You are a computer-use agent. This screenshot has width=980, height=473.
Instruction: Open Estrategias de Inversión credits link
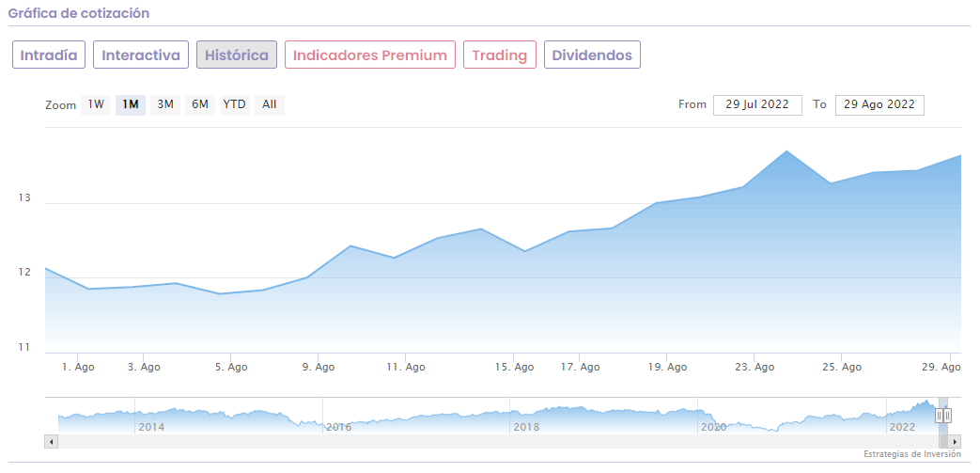[x=912, y=454]
